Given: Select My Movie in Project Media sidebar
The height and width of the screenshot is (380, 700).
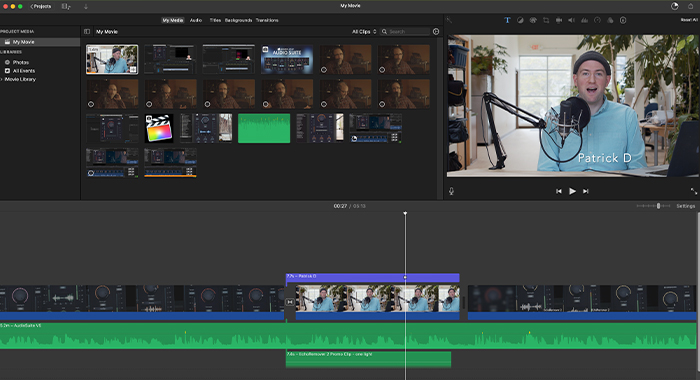Looking at the screenshot, I should 40,42.
